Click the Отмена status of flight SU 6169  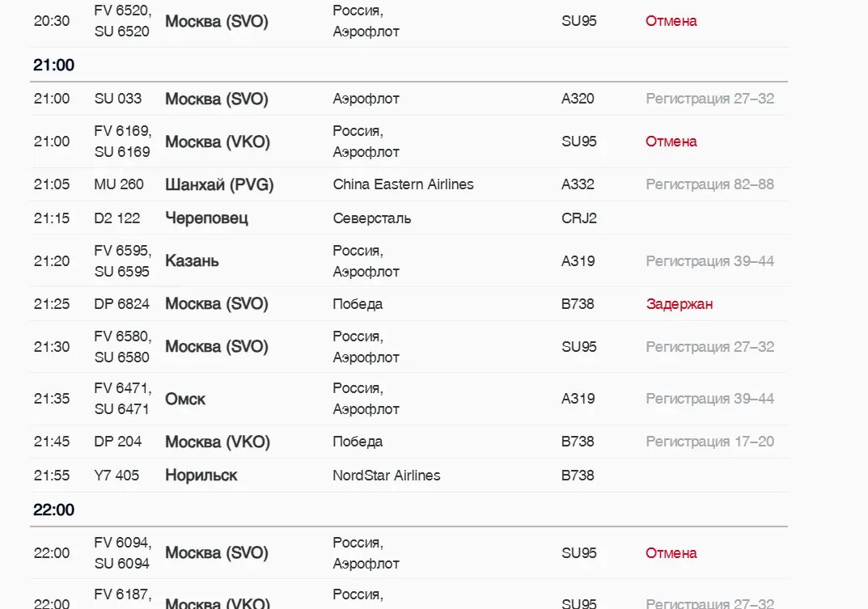point(671,142)
